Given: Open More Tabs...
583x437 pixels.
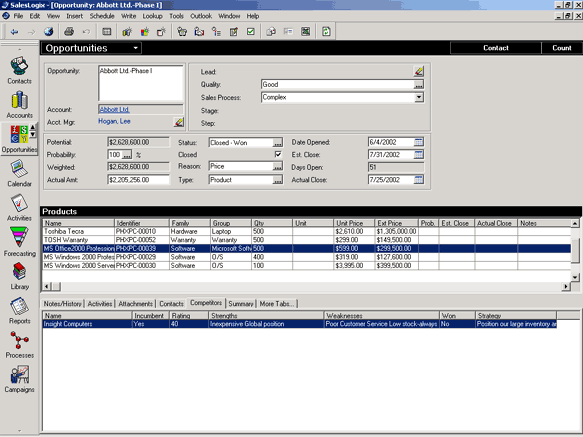Looking at the screenshot, I should (277, 304).
